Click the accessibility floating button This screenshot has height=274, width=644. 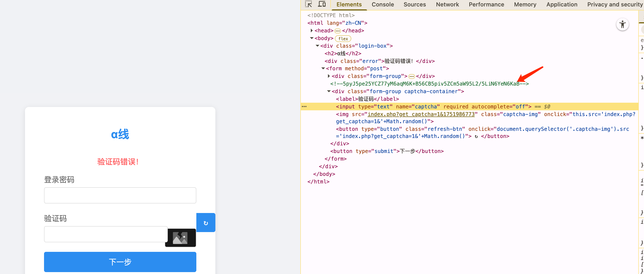pos(622,25)
